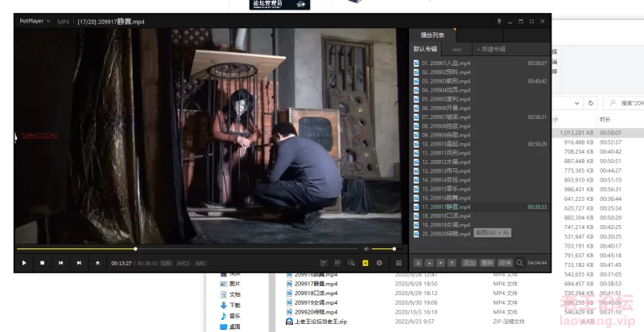644x332 pixels.
Task: Select playlist item 14. 209914
Action: coord(480,180)
